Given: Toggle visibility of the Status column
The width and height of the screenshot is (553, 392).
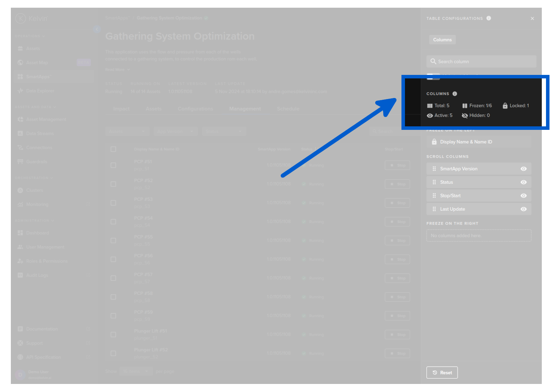Looking at the screenshot, I should click(523, 182).
